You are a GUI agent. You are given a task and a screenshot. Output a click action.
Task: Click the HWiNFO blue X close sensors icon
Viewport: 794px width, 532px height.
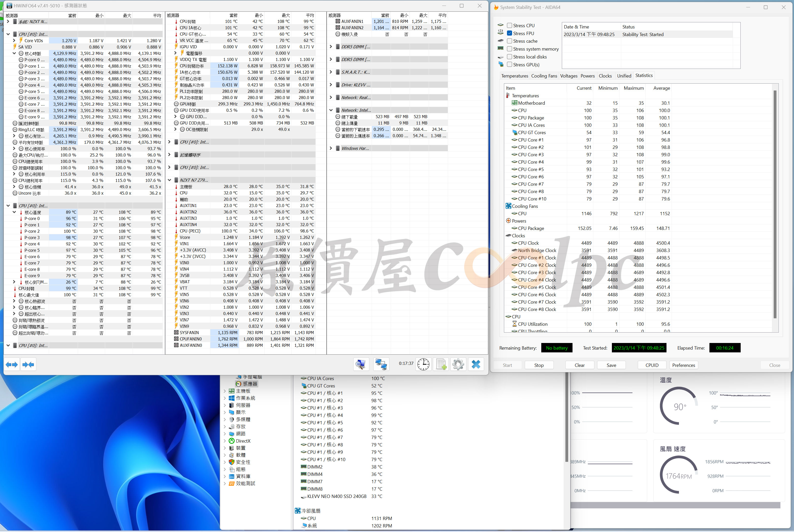476,365
